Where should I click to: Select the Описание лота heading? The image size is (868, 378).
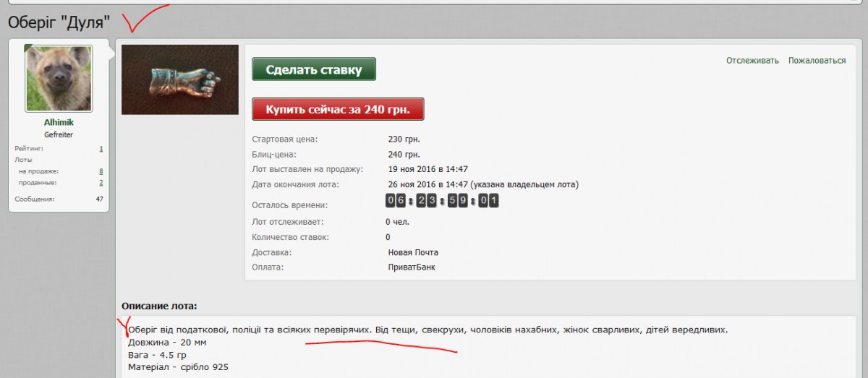coord(159,306)
